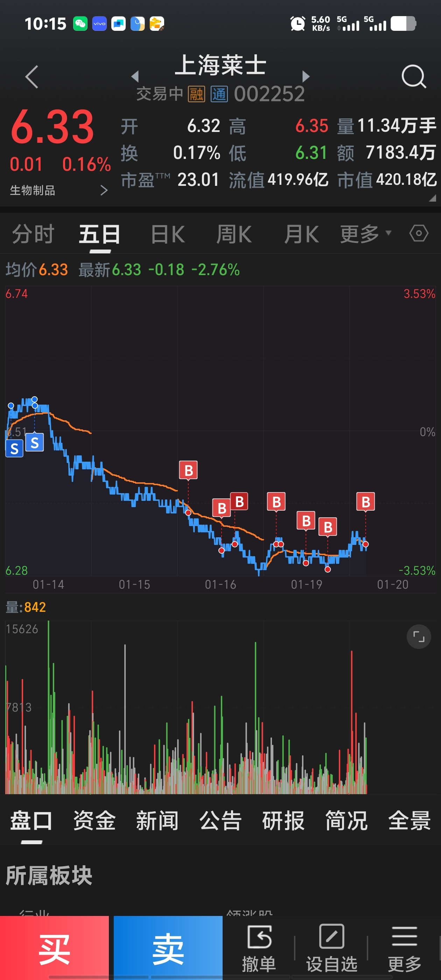Tap the 均价 6.33 label
This screenshot has width=441, height=980.
37,270
